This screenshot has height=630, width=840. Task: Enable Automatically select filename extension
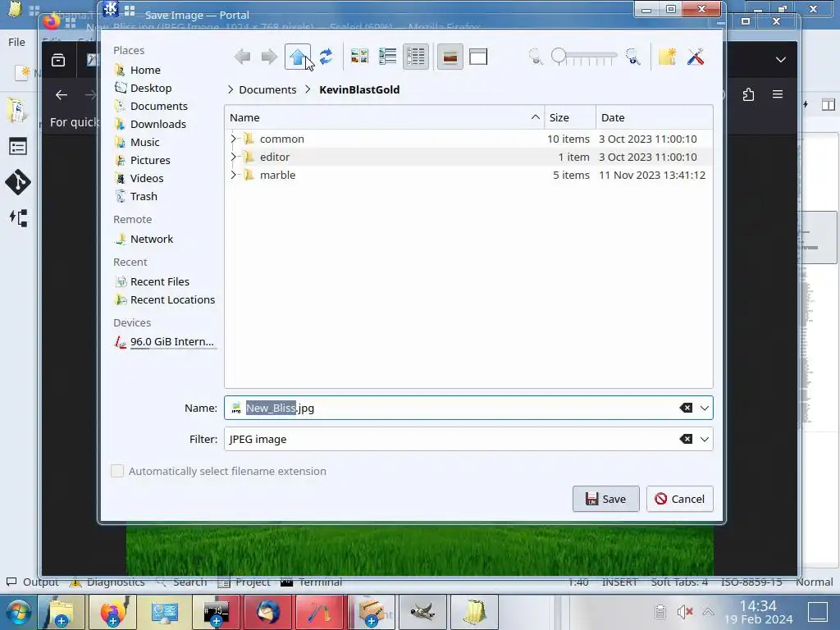(117, 471)
